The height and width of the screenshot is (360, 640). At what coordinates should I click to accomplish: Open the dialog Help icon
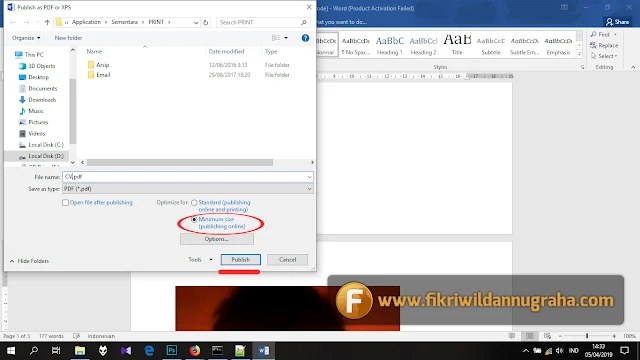pyautogui.click(x=305, y=38)
